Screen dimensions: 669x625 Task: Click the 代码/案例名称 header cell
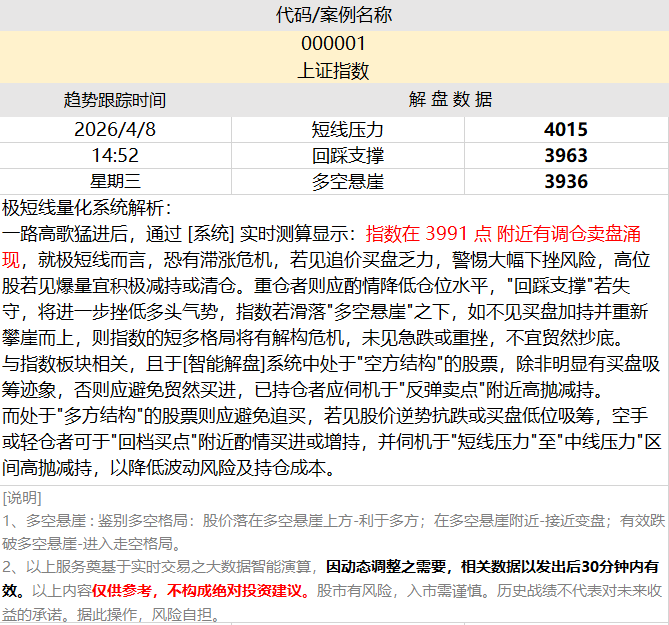[x=334, y=15]
